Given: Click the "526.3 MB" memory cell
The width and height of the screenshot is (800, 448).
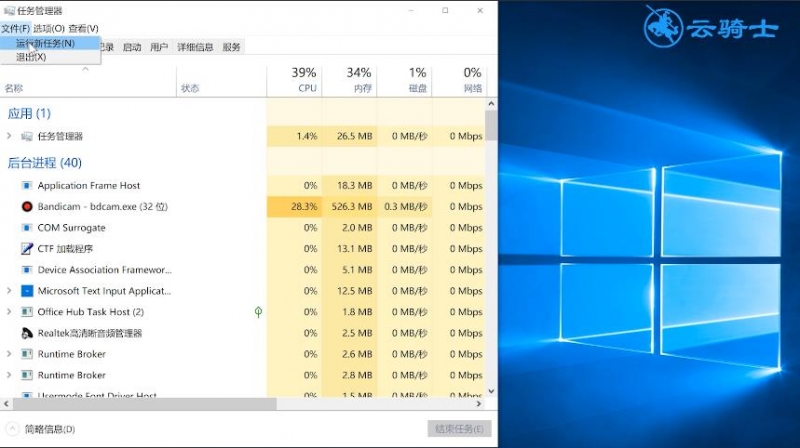Looking at the screenshot, I should (x=349, y=207).
